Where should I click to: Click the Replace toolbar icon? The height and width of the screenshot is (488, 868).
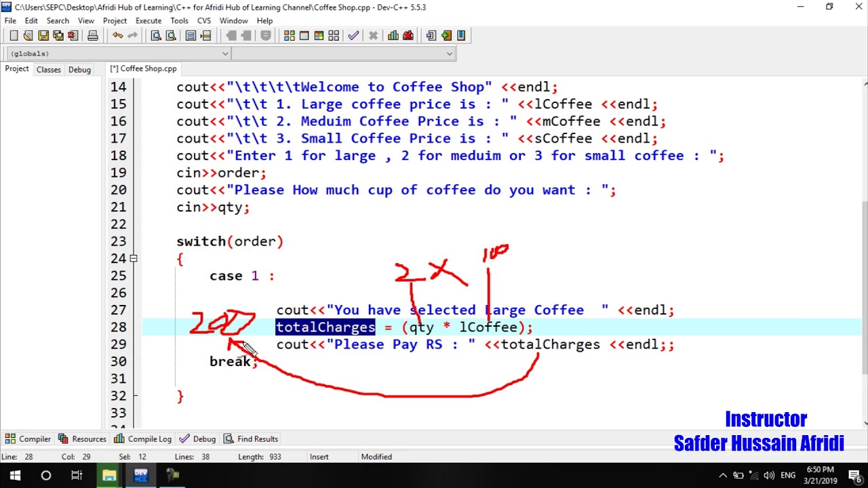[x=171, y=35]
